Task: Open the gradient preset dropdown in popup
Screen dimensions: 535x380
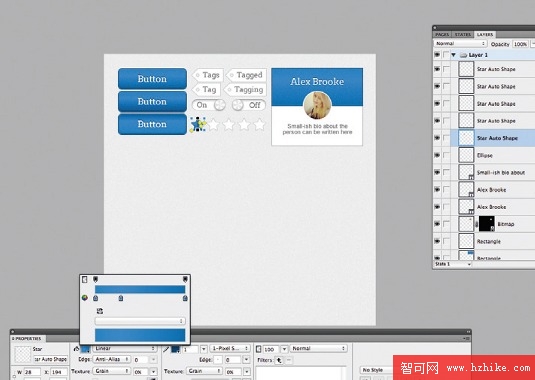Action: 140,321
